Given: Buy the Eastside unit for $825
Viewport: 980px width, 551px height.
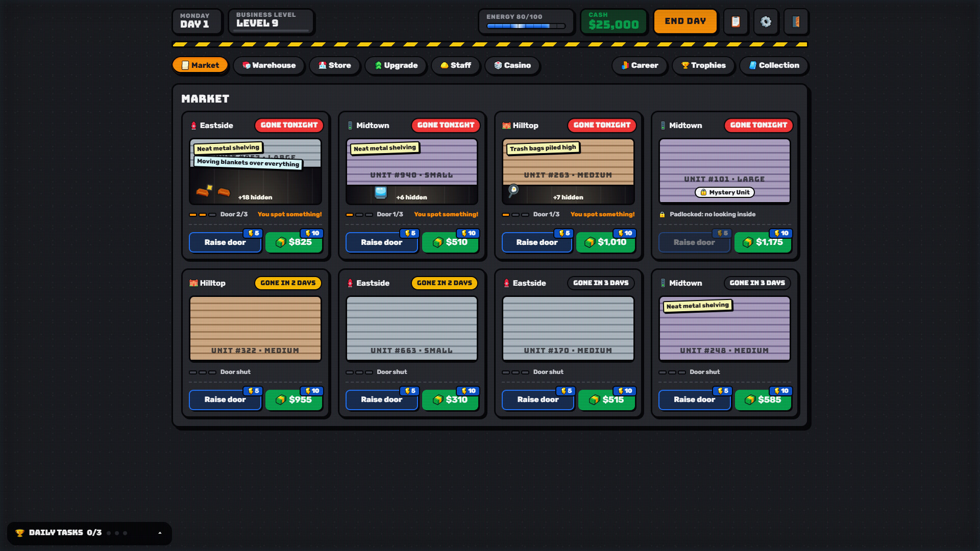Looking at the screenshot, I should [294, 242].
